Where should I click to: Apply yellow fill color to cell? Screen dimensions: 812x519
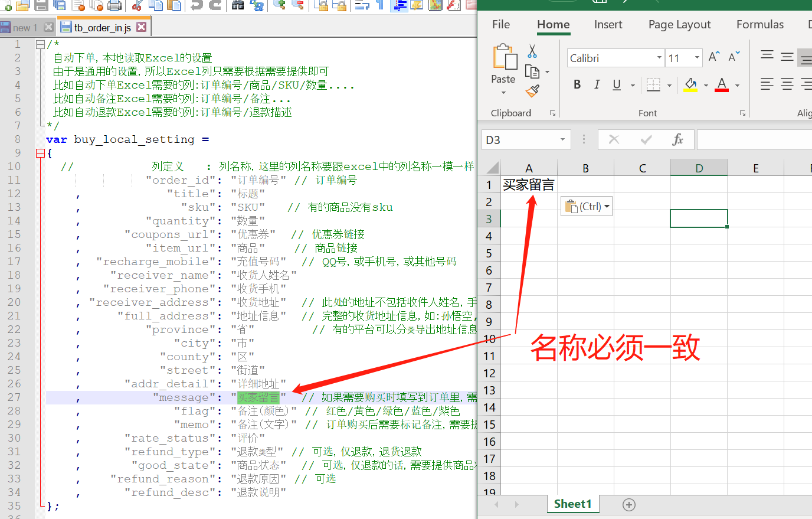point(690,85)
